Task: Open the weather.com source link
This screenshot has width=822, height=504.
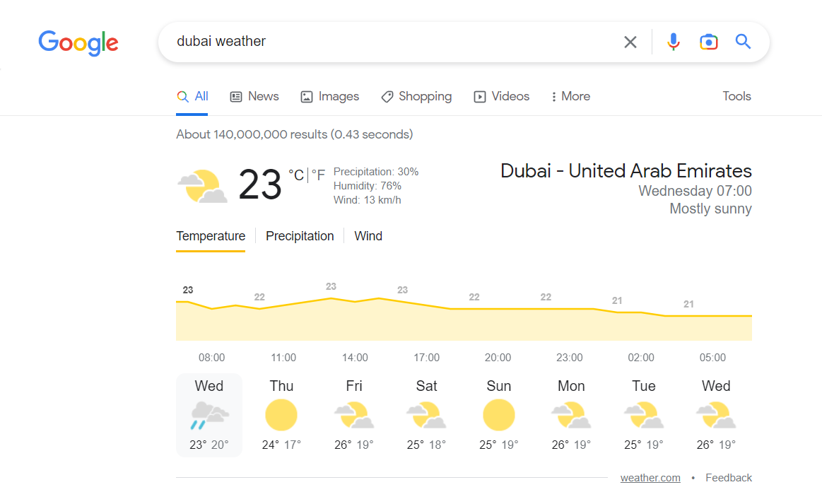Action: (650, 478)
